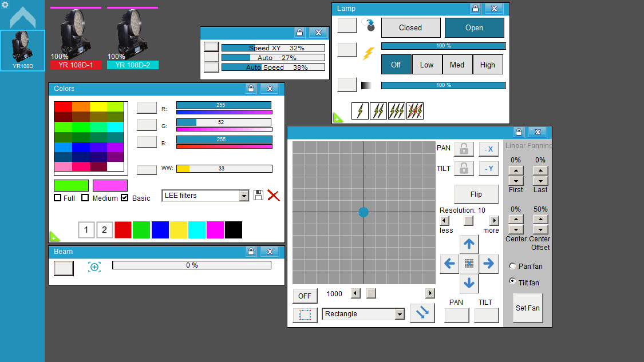Move the position left with the left arrow
This screenshot has height=362, width=644.
pyautogui.click(x=449, y=264)
